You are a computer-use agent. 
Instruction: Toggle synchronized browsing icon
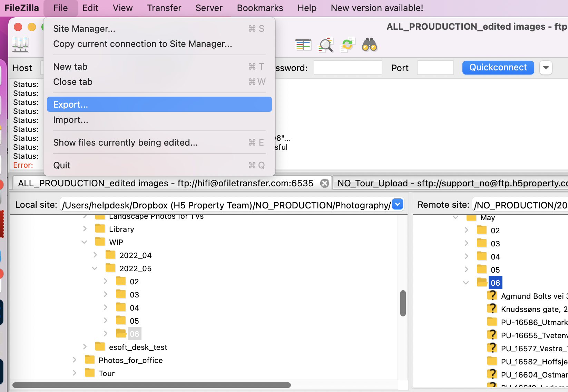coord(347,45)
